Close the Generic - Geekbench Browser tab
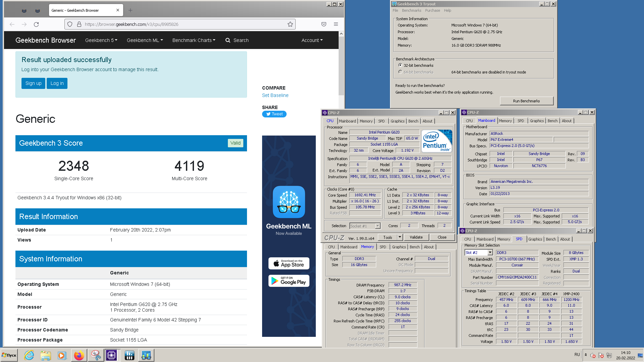The width and height of the screenshot is (644, 362). coord(118,10)
